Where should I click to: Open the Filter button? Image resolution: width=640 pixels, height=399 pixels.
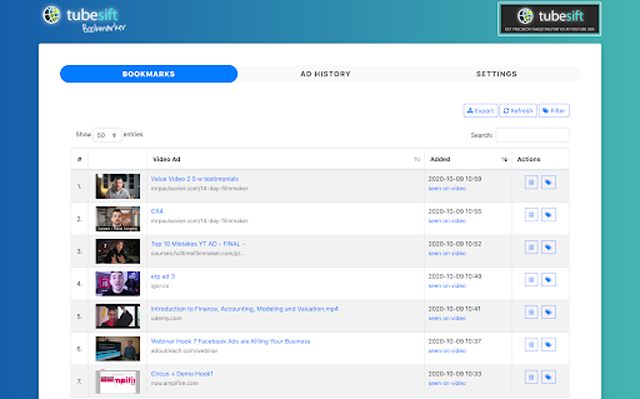pyautogui.click(x=554, y=111)
